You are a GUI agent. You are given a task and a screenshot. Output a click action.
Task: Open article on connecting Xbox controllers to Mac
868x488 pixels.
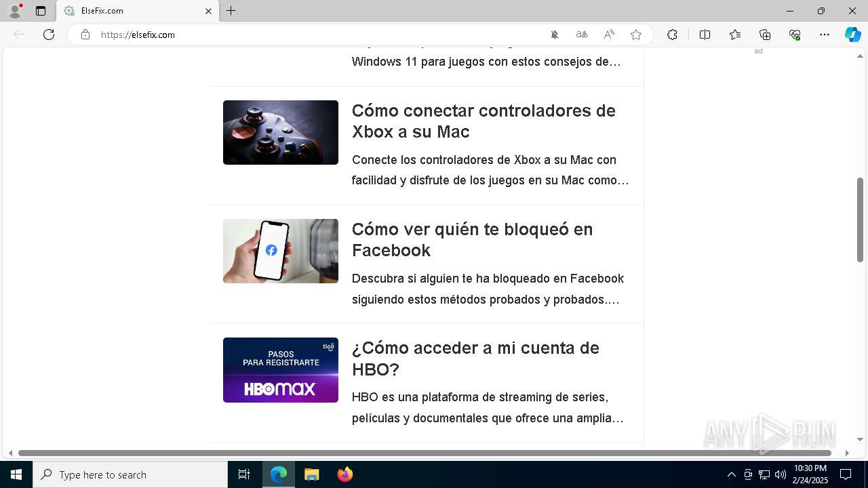[484, 121]
